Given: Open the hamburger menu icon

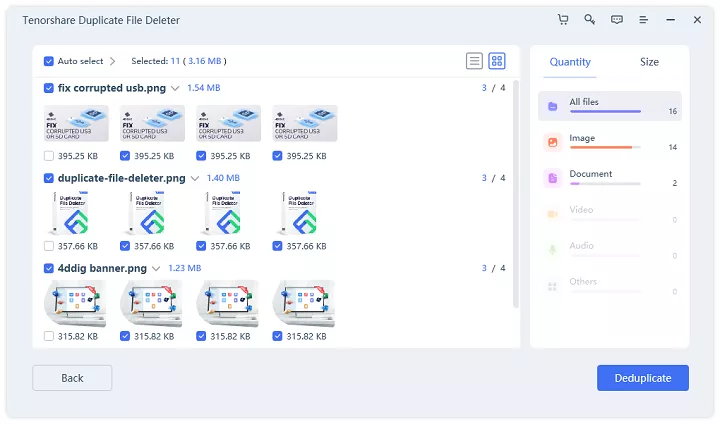Looking at the screenshot, I should [x=644, y=19].
